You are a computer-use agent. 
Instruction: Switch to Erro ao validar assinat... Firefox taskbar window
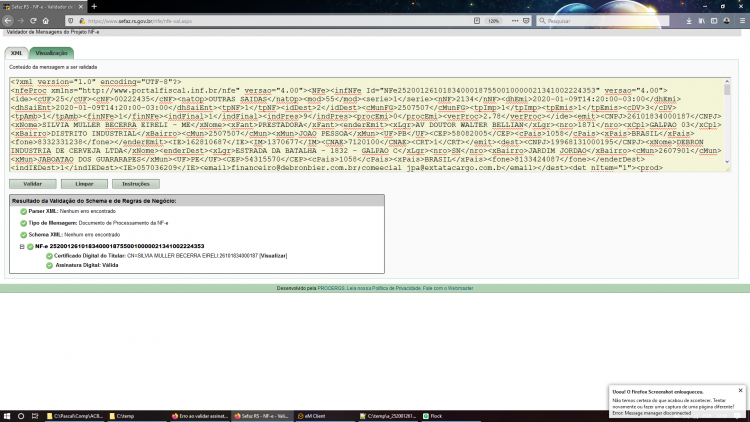200,416
